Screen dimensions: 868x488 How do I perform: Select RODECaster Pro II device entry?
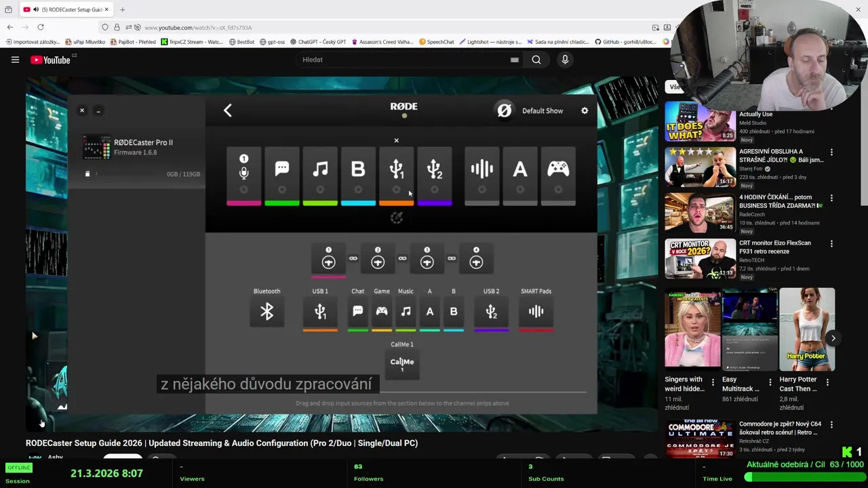pyautogui.click(x=136, y=147)
